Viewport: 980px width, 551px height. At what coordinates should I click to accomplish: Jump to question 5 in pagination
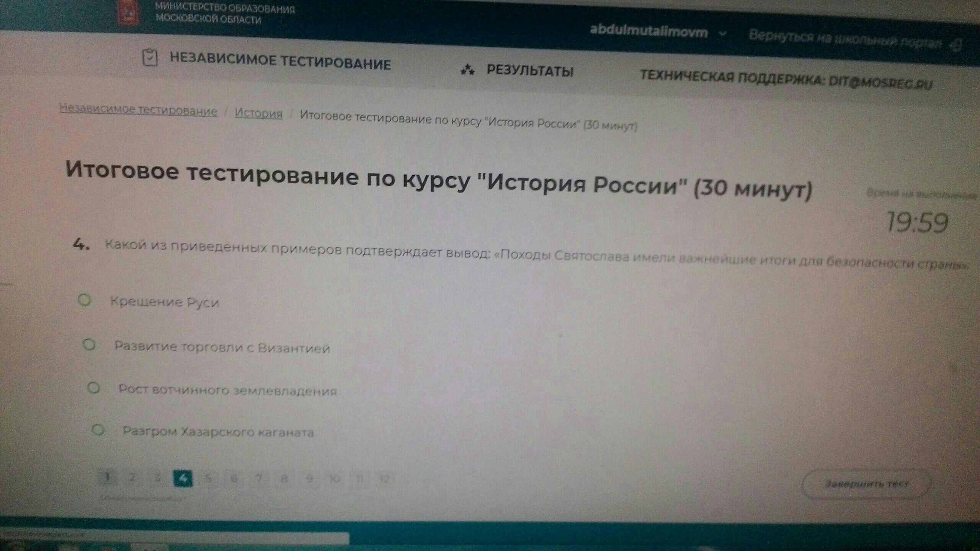point(208,478)
